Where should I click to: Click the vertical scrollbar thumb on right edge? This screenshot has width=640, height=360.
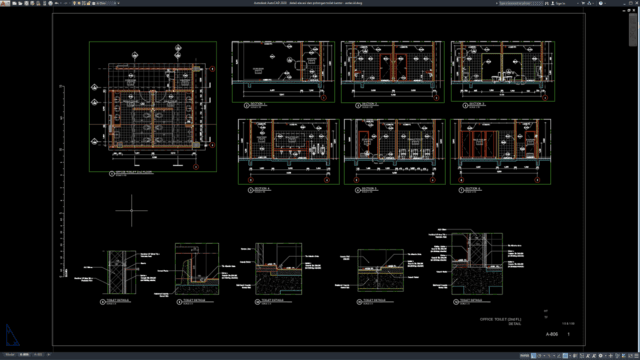[633, 29]
